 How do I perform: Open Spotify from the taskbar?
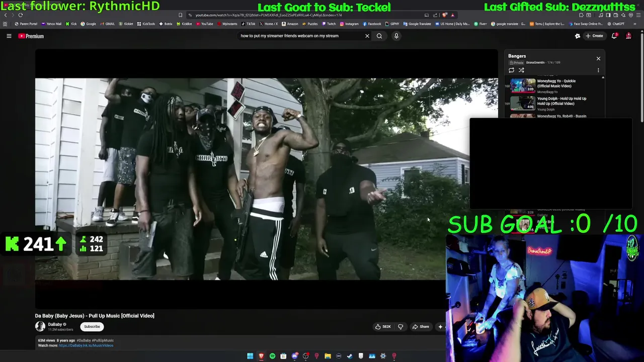point(272,356)
